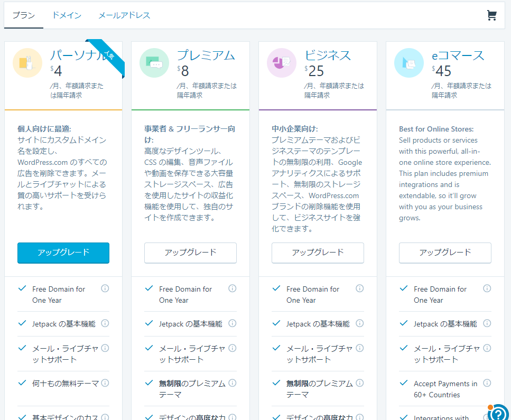Click the ビジネス plan title

coord(328,55)
